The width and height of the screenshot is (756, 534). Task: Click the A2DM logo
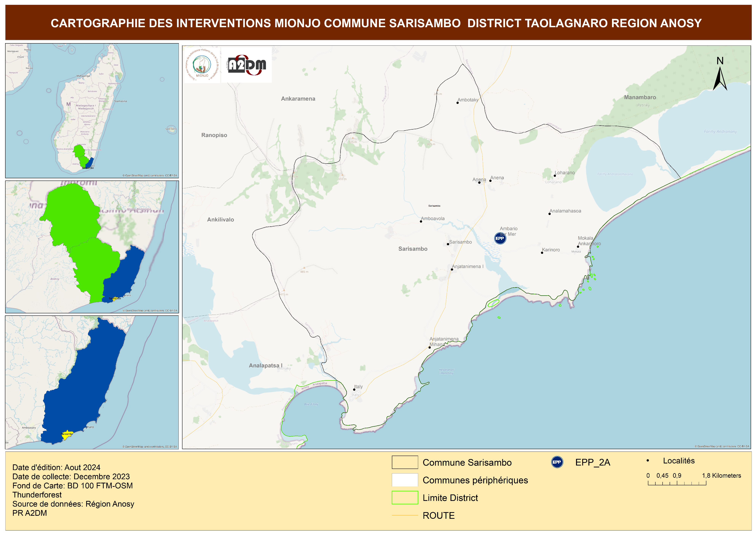(247, 65)
